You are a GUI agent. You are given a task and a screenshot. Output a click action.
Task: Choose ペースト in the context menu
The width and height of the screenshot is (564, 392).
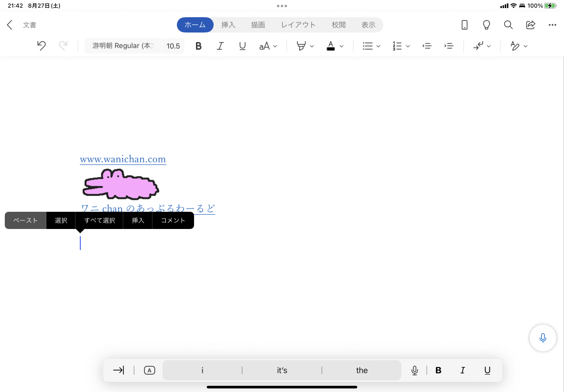tap(25, 220)
